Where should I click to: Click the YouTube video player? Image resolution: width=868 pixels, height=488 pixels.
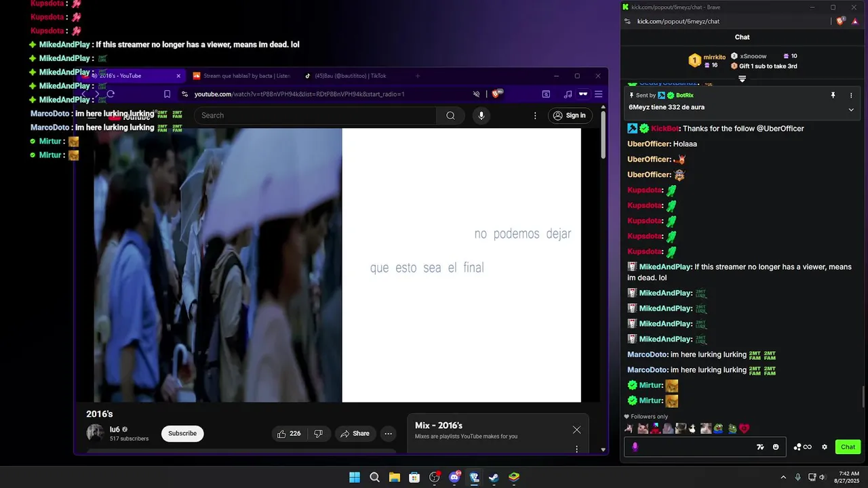pos(337,265)
